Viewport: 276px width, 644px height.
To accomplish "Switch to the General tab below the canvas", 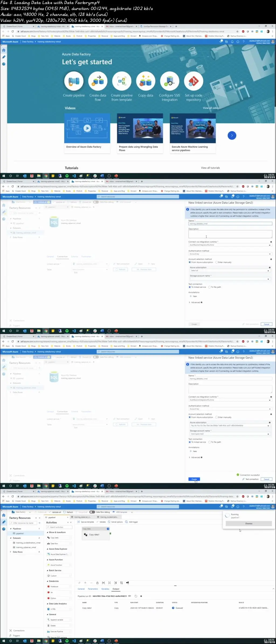I will 81,589.
